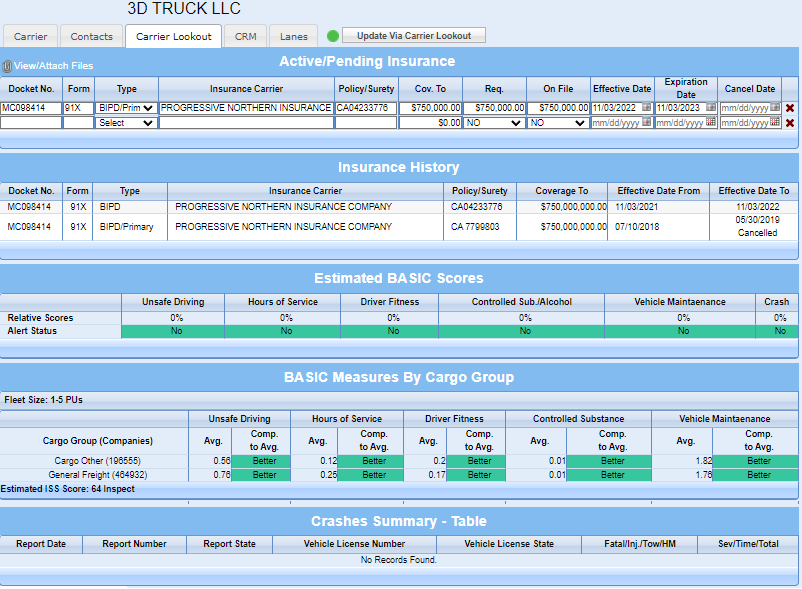Open calendar picker for first row cancel date
The image size is (802, 589).
[x=775, y=107]
